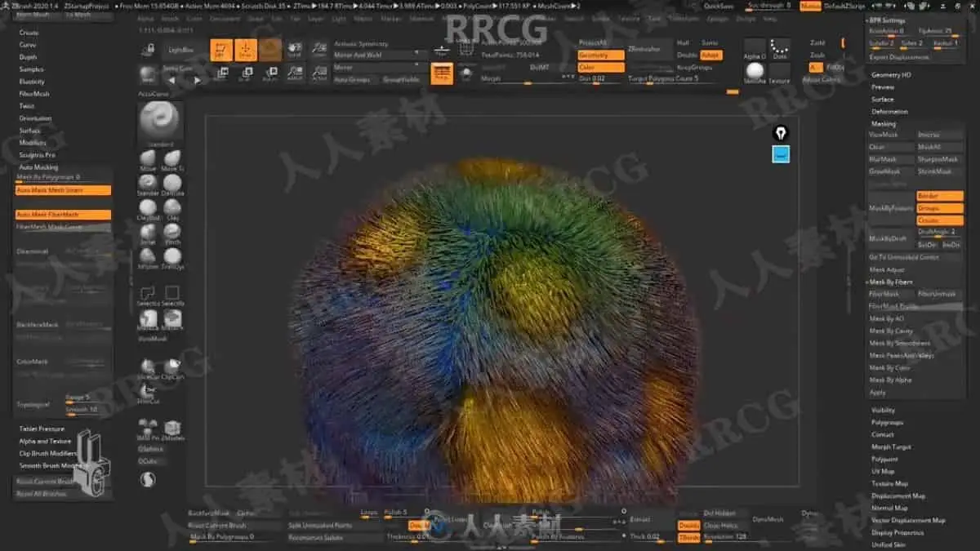Toggle the Geometry projection option

click(x=601, y=56)
